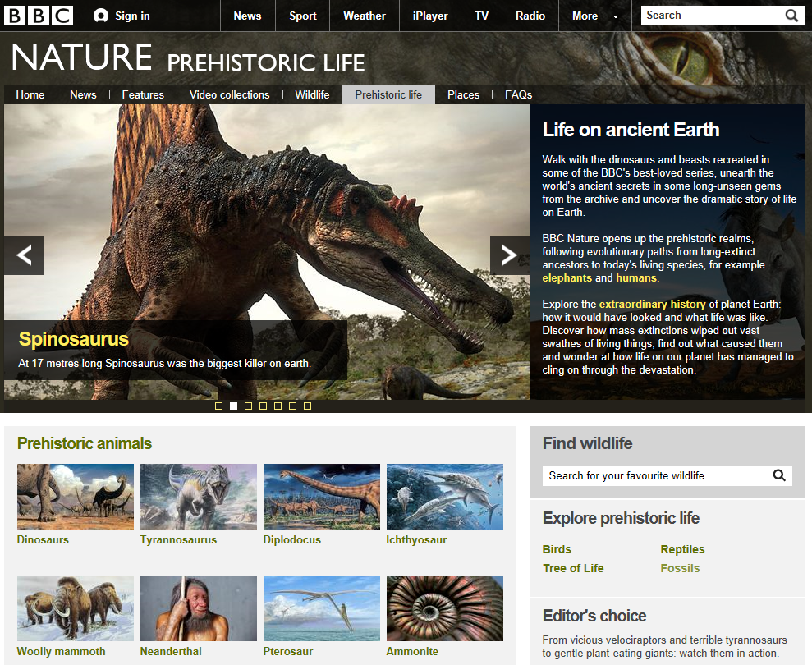
Task: Select the first carousel dot
Action: [x=218, y=406]
